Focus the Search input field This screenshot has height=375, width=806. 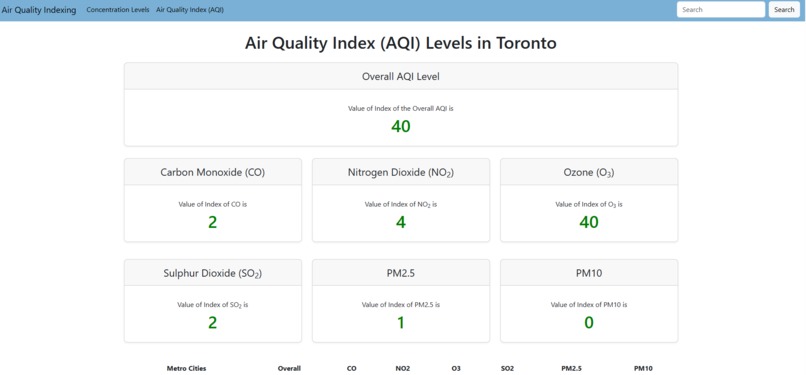pyautogui.click(x=721, y=9)
